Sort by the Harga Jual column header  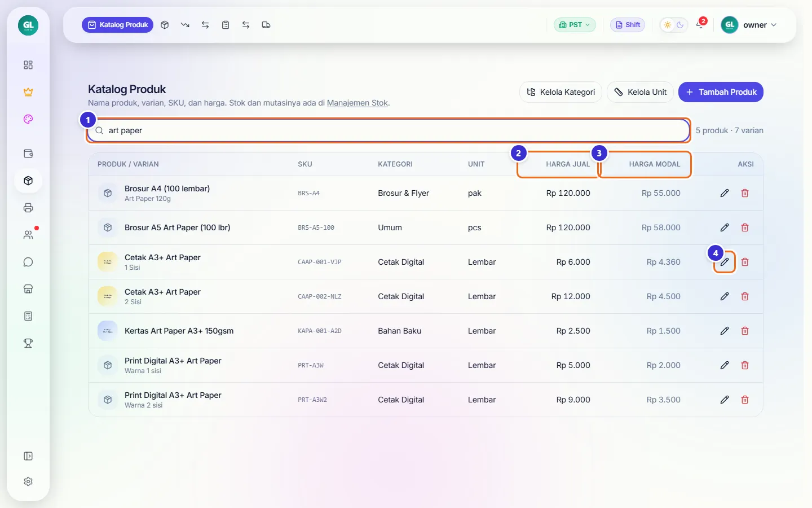tap(568, 164)
